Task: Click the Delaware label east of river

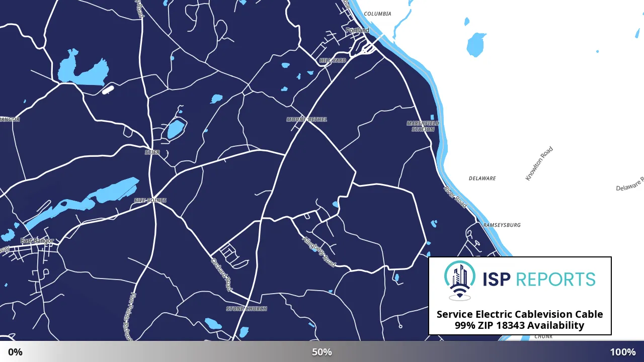Action: pos(482,178)
